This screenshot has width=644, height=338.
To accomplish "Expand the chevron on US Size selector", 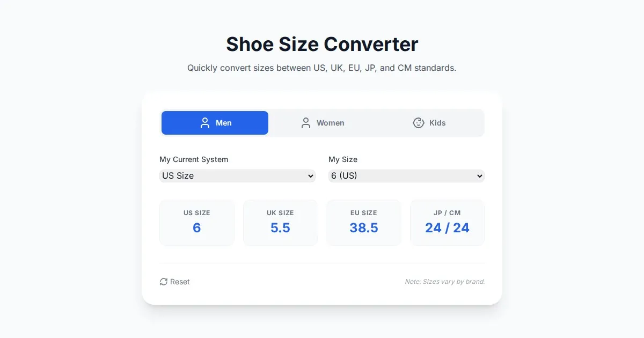I will click(310, 176).
